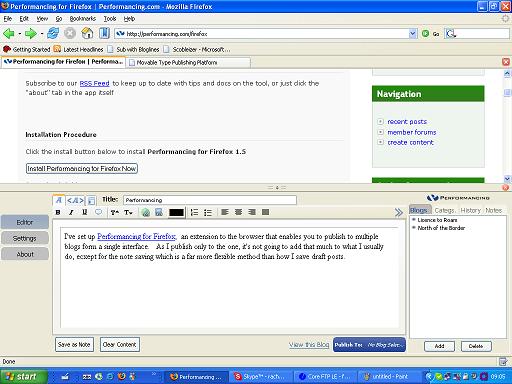Screen dimensions: 512x384
Task: Expand the sidebar with double chevron
Action: [x=399, y=212]
